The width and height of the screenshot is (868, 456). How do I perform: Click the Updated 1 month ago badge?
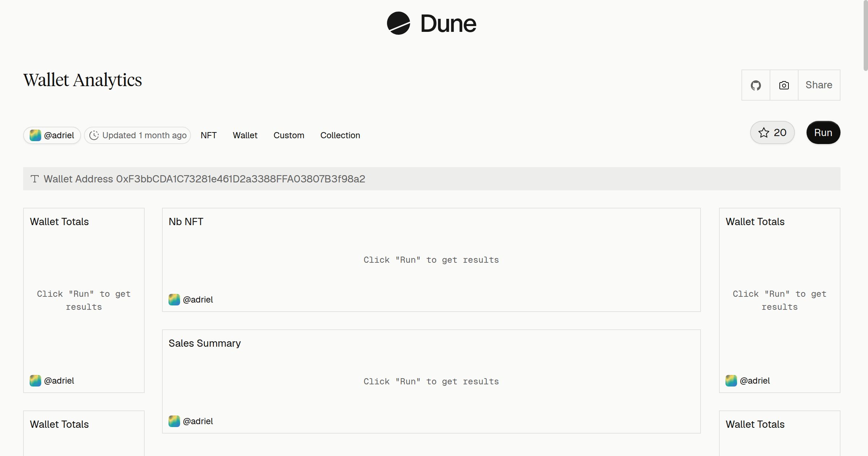(137, 135)
